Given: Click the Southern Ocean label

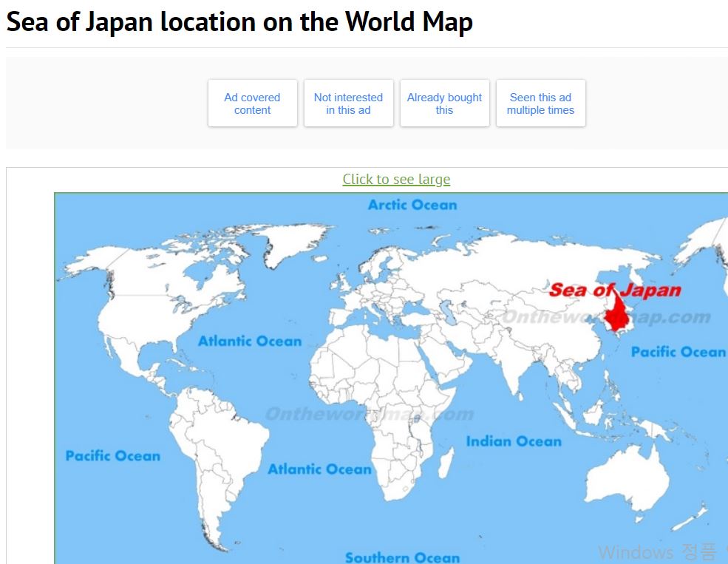Looking at the screenshot, I should pyautogui.click(x=402, y=557).
